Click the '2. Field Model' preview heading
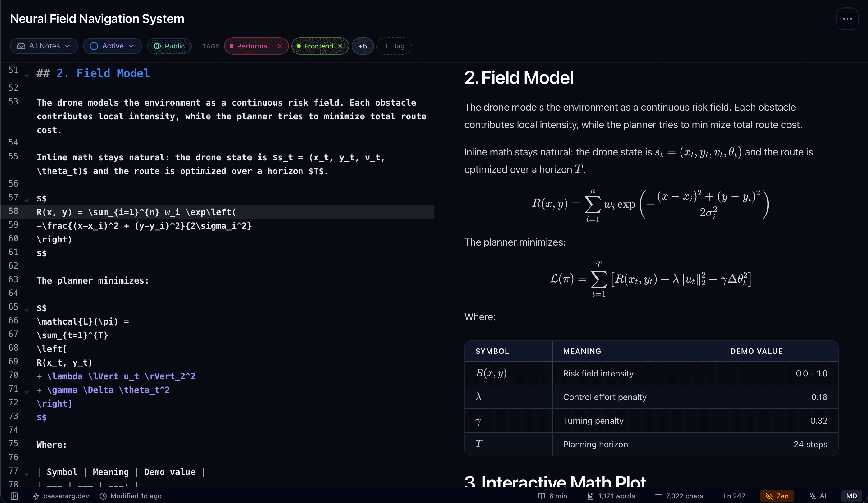This screenshot has height=503, width=868. (x=519, y=77)
